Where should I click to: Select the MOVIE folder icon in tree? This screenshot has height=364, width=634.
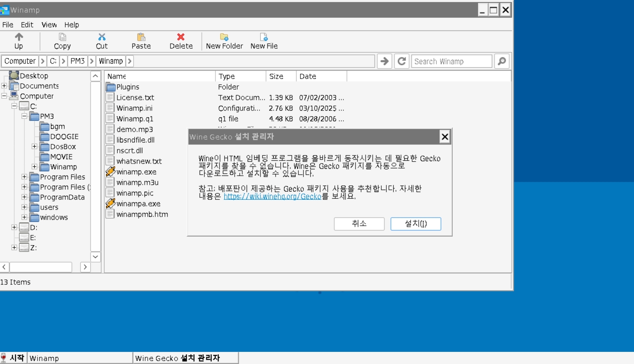44,157
